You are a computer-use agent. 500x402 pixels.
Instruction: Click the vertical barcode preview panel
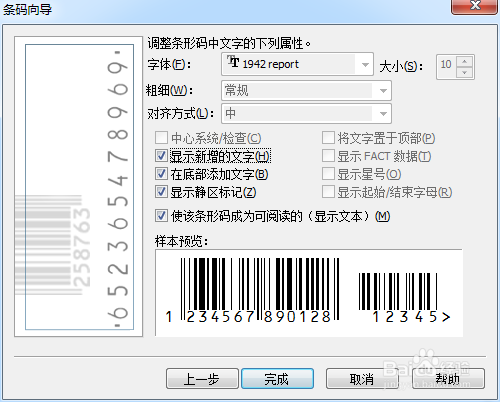[x=79, y=187]
